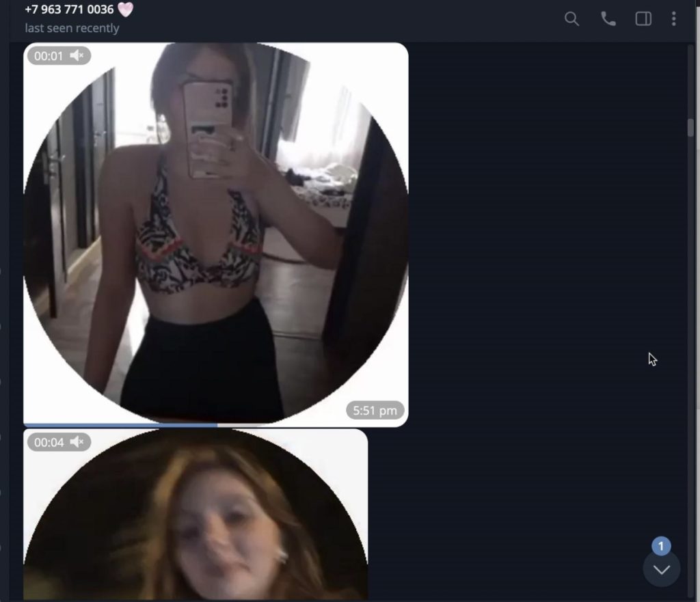Unmute the 00:04 video message speaker icon
This screenshot has height=602, width=700.
[77, 443]
